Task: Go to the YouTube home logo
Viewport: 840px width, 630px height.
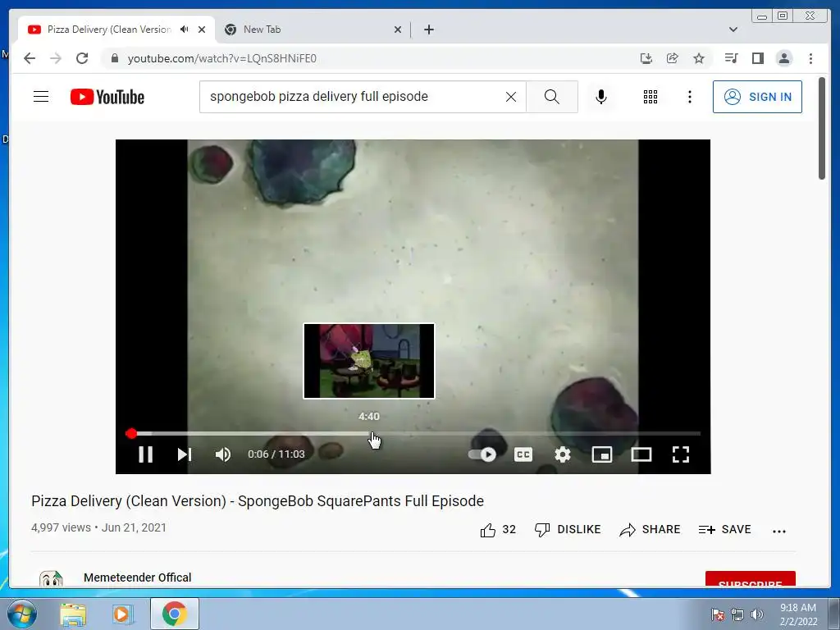Action: pos(107,97)
